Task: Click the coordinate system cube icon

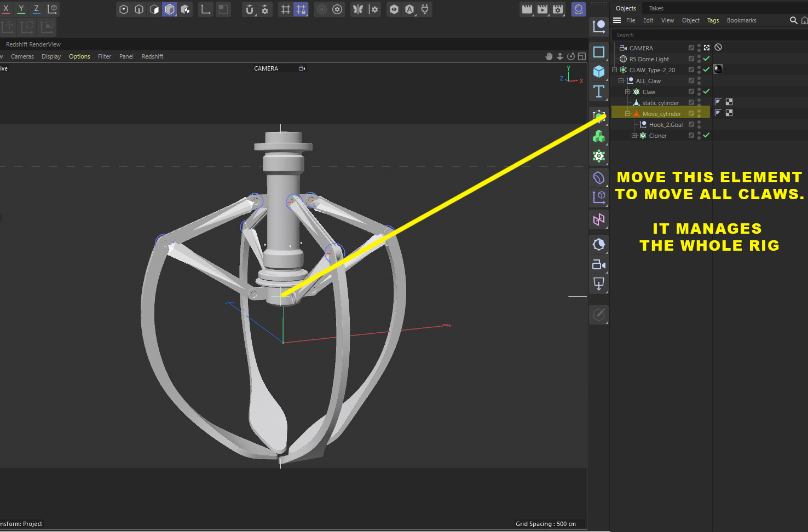Action: click(53, 9)
